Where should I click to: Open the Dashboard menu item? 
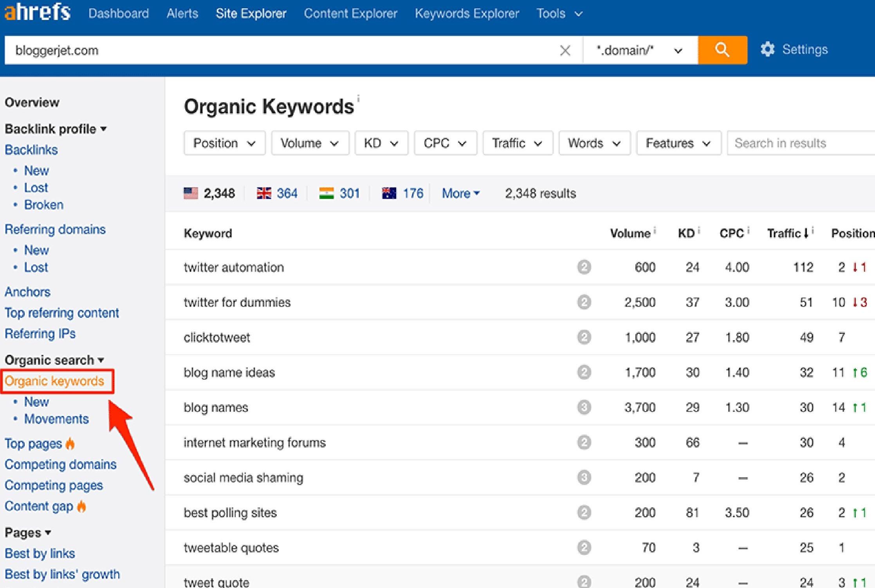119,13
